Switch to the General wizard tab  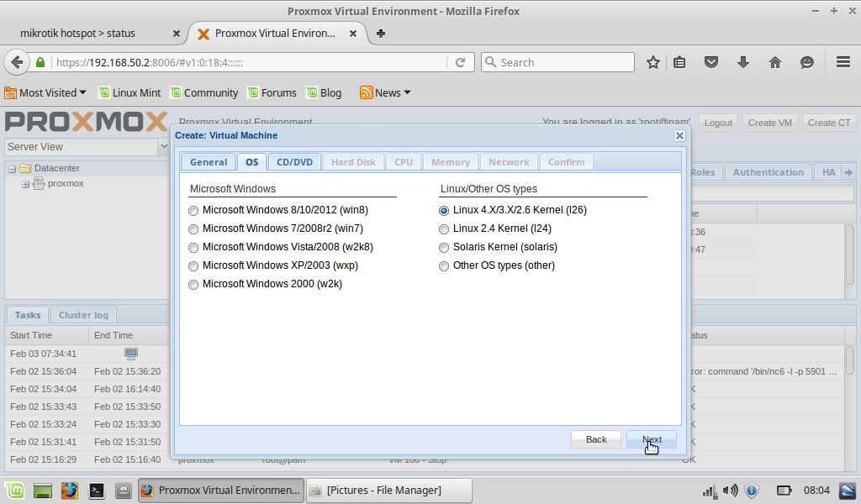click(209, 162)
